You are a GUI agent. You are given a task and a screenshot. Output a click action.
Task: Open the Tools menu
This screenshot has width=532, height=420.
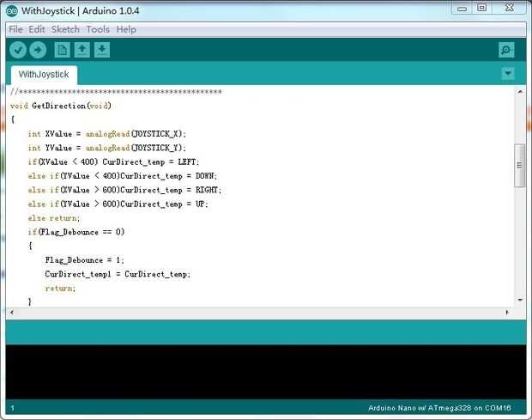click(x=98, y=29)
